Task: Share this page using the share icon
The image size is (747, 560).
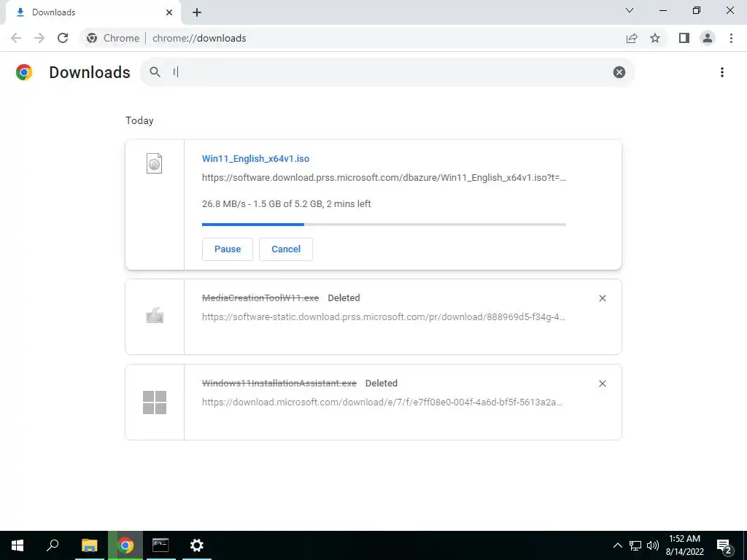Action: point(632,38)
